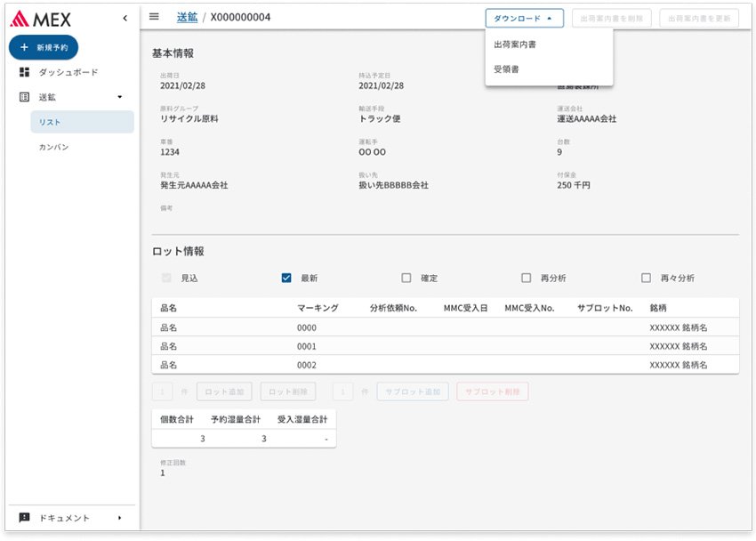The height and width of the screenshot is (541, 756).
Task: Choose 出荷案内書 from the download menu
Action: pos(549,44)
